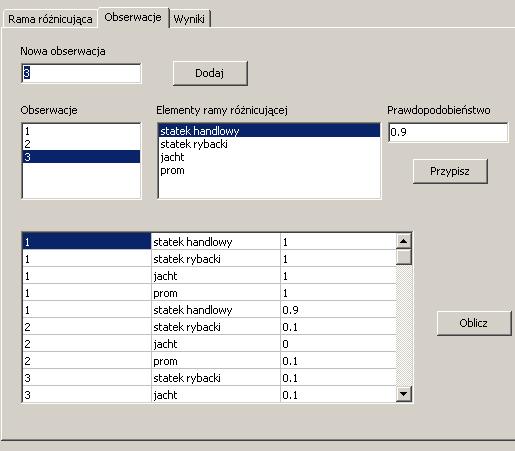515x451 pixels.
Task: Click table cell jacht in observation 3 row
Action: (x=216, y=395)
